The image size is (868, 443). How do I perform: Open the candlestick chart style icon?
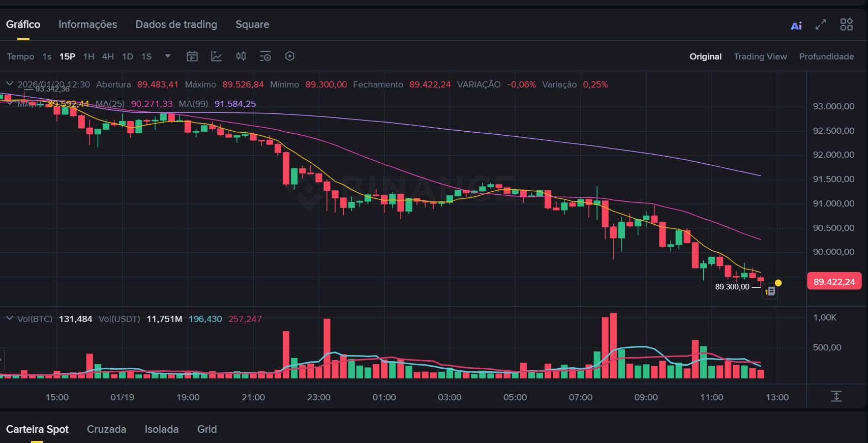[241, 56]
